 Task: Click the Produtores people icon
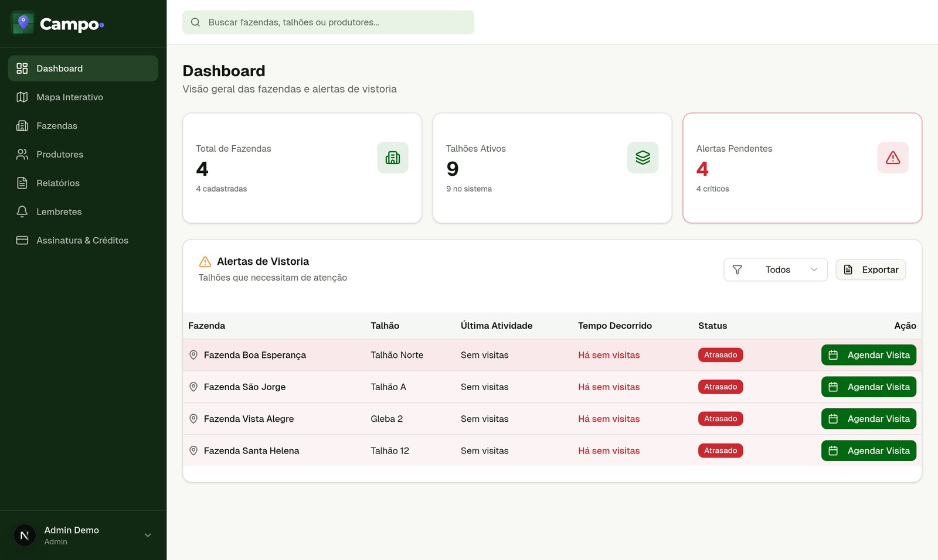click(x=22, y=155)
